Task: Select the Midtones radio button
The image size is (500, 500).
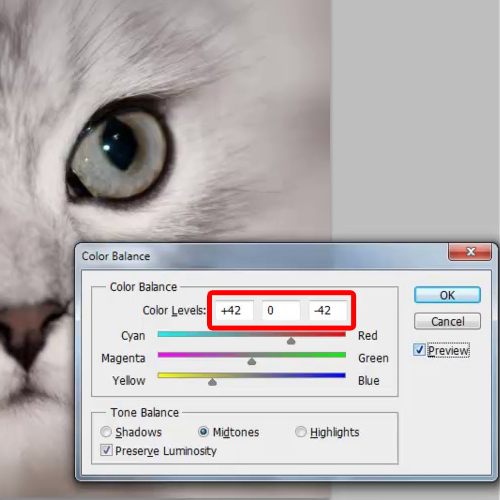Action: pos(203,432)
